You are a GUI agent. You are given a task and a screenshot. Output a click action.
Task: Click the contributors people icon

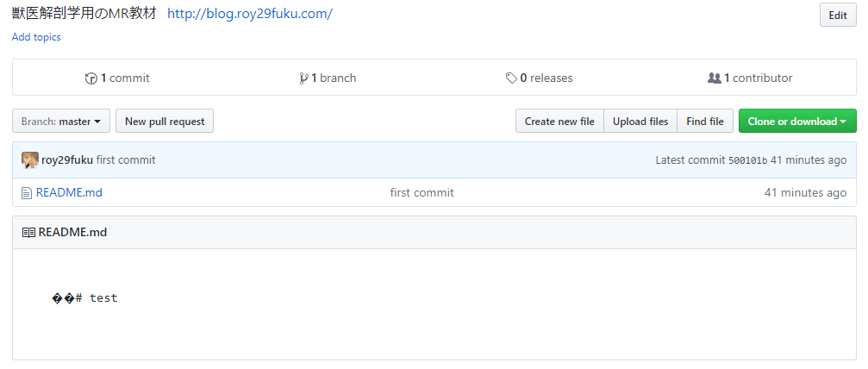click(x=714, y=78)
